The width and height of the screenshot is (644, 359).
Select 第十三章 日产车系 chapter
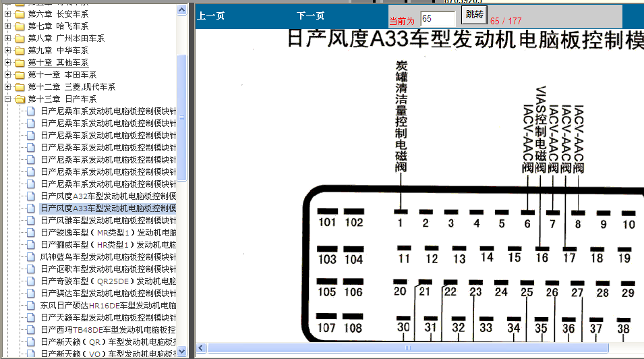[62, 99]
